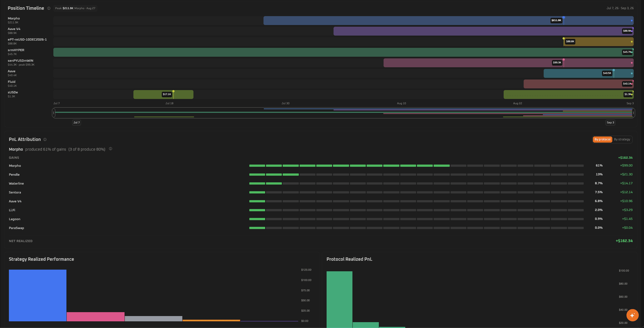
Task: Switch PnL attribution to By strategy
Action: pyautogui.click(x=622, y=140)
